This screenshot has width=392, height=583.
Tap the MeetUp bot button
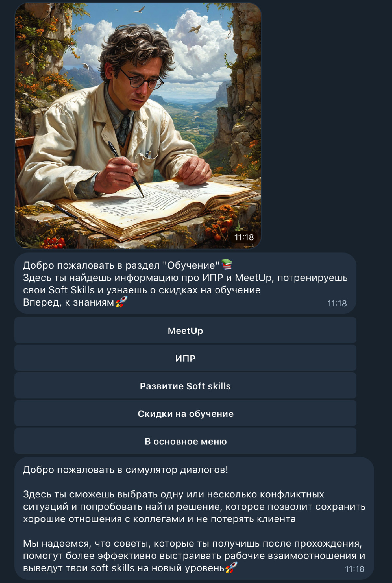pos(185,331)
